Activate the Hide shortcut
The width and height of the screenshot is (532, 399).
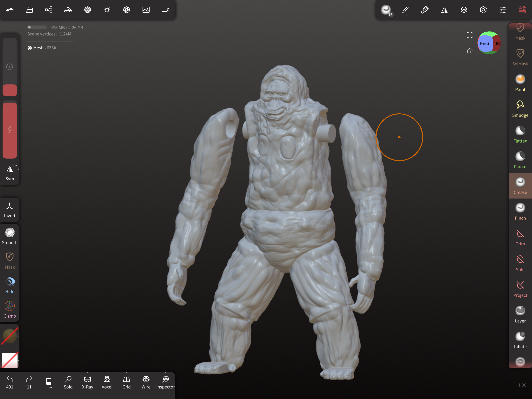pos(10,285)
